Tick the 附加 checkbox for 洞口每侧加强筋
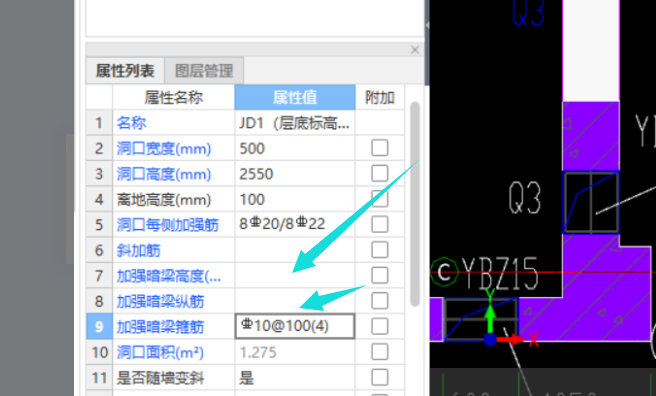 click(x=380, y=225)
